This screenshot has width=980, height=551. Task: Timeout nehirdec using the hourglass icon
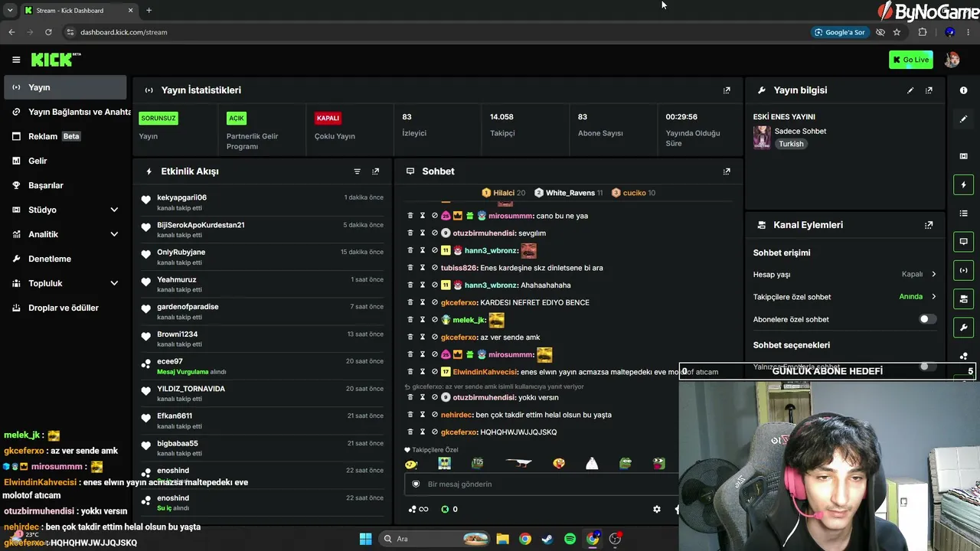tap(422, 415)
